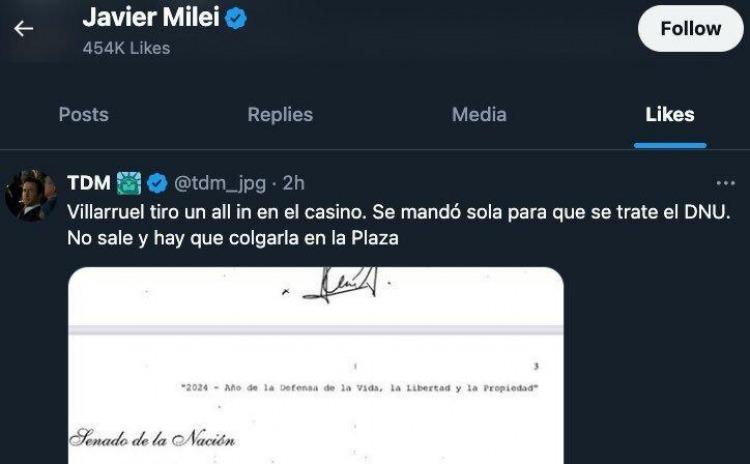The image size is (750, 464).
Task: Select the Likes tab
Action: click(x=670, y=115)
